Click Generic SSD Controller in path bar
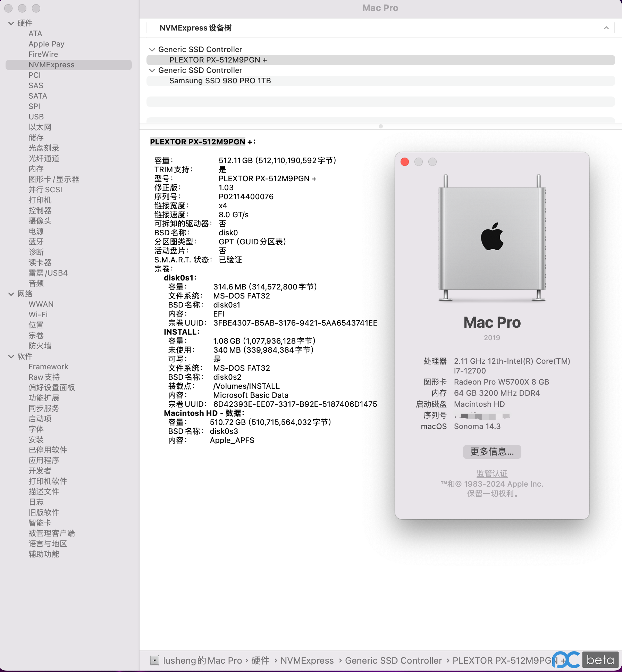 [x=393, y=661]
